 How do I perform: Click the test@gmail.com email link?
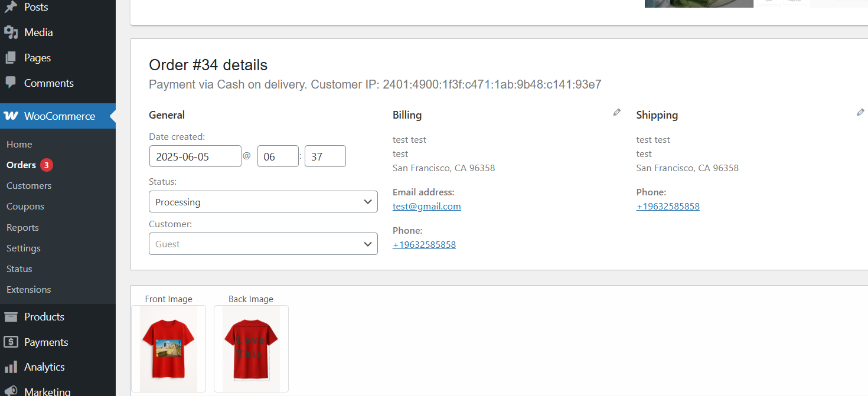click(x=426, y=207)
